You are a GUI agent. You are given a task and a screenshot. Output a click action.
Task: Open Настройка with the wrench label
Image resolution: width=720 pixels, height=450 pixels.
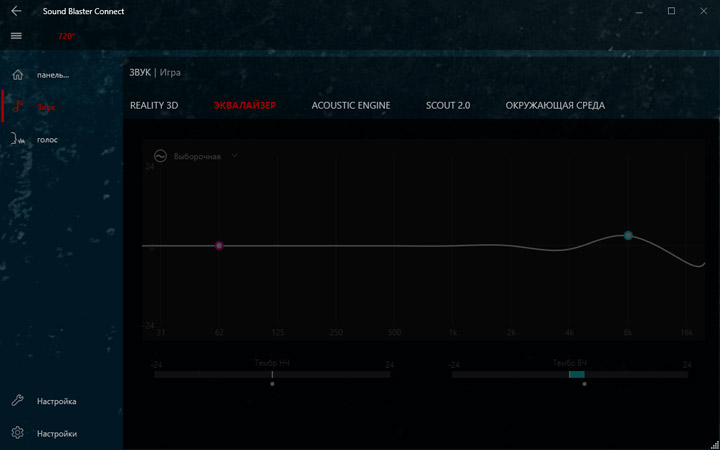coord(56,401)
